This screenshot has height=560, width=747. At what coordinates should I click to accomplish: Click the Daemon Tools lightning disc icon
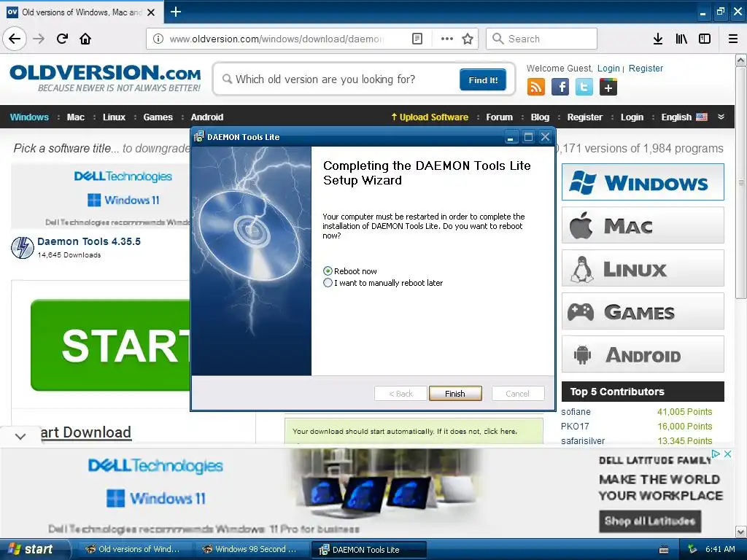(x=23, y=248)
